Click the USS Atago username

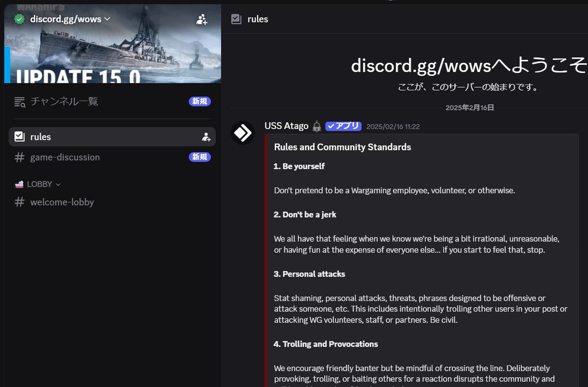tap(287, 126)
